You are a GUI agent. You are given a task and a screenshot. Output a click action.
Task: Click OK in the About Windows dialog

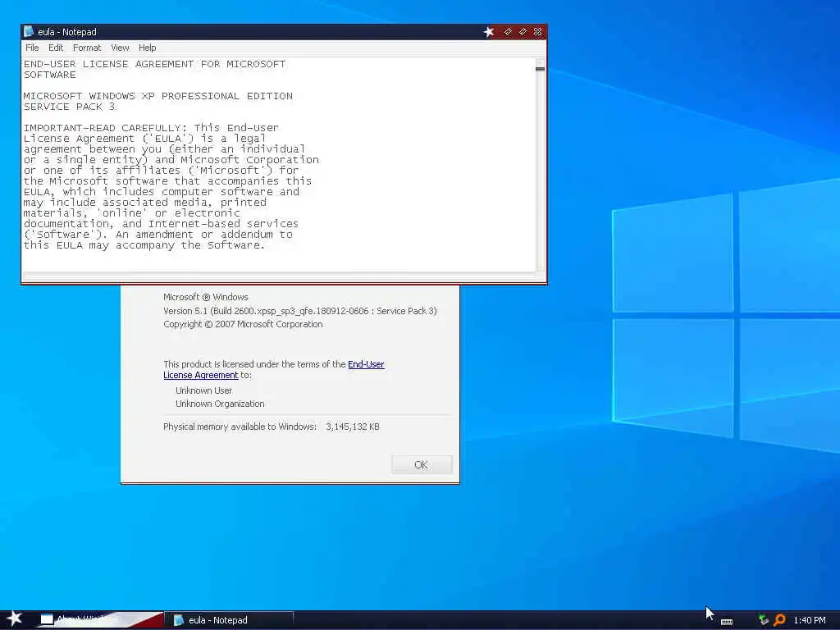[x=422, y=464]
